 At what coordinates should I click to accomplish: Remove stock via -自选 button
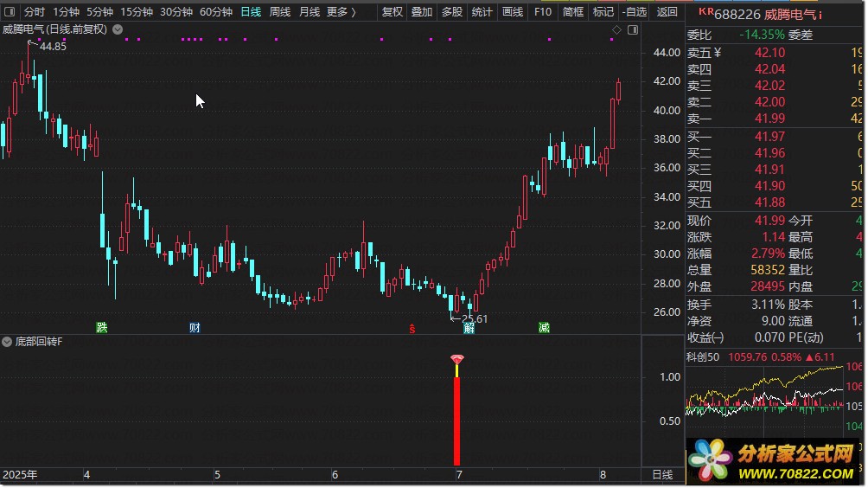tap(635, 11)
